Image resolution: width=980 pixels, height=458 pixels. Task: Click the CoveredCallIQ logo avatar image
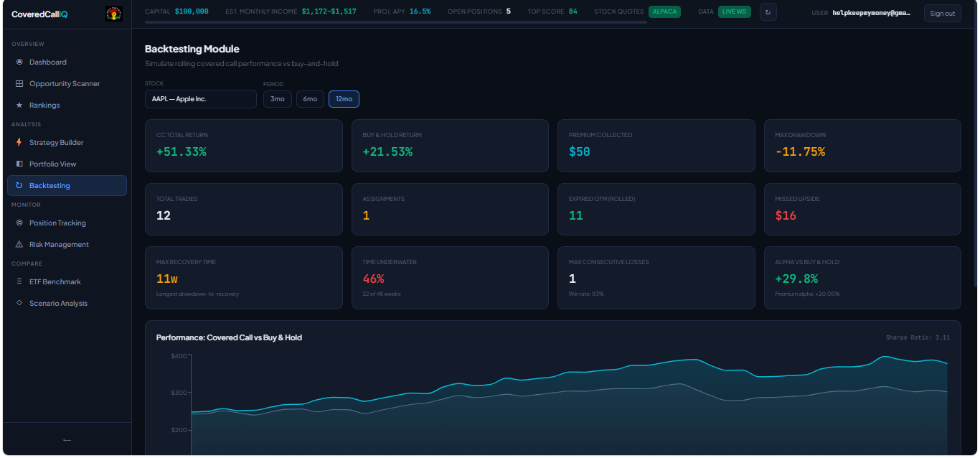[113, 14]
